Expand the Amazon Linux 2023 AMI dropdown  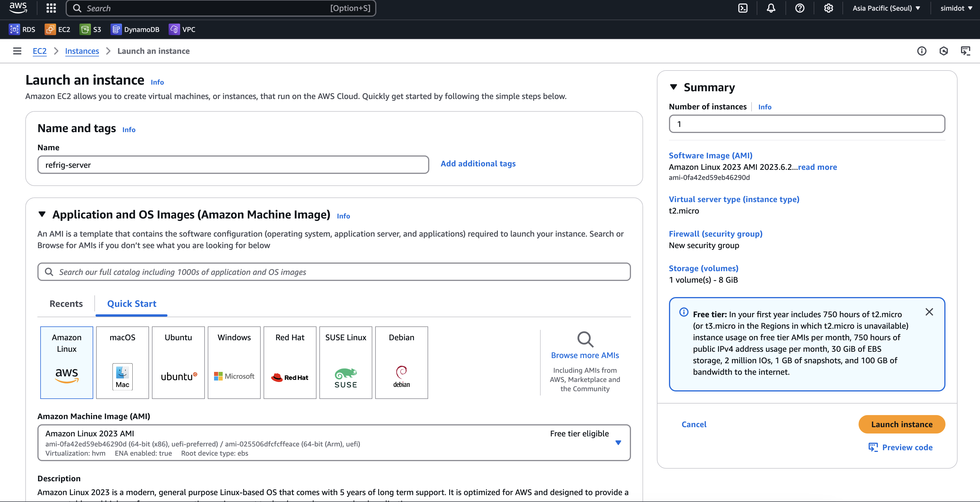pos(618,443)
